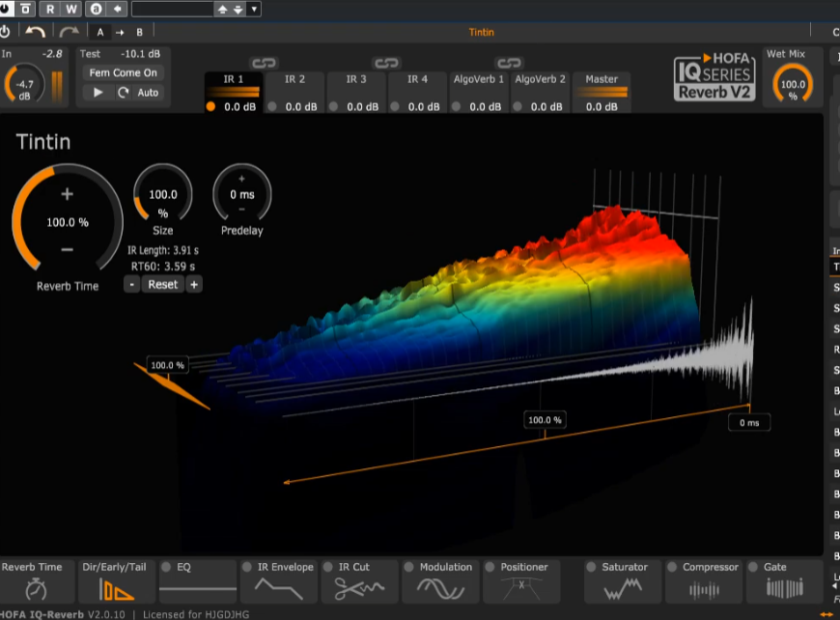Open the IR Envelope module icon

pos(279,589)
